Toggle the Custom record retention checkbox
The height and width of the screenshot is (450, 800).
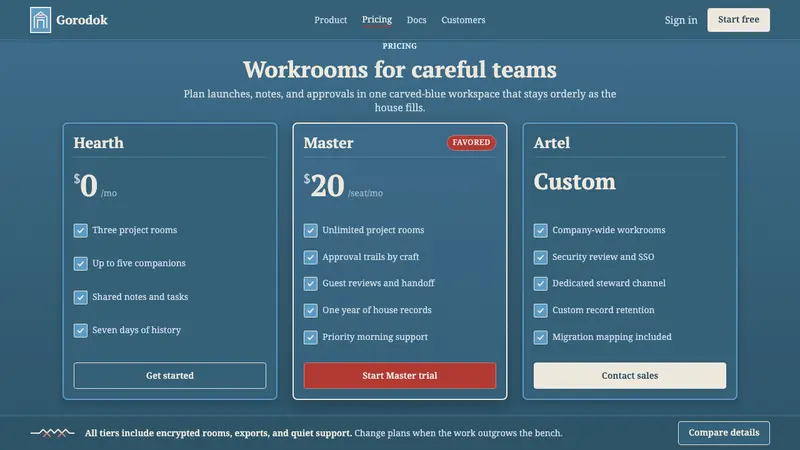coord(540,310)
